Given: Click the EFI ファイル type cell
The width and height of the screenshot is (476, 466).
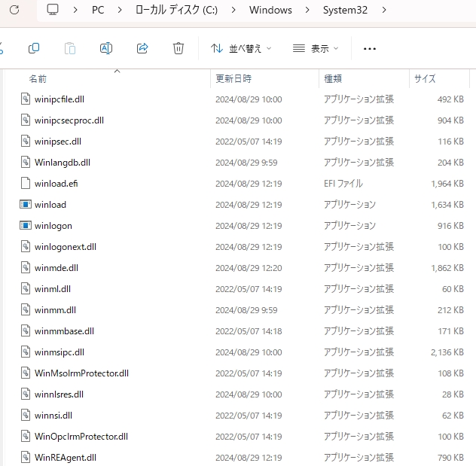Looking at the screenshot, I should point(343,184).
